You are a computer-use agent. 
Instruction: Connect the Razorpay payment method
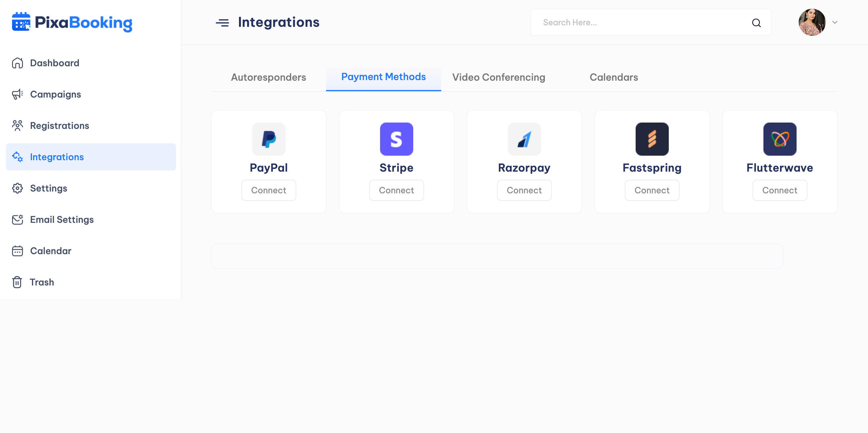coord(524,190)
